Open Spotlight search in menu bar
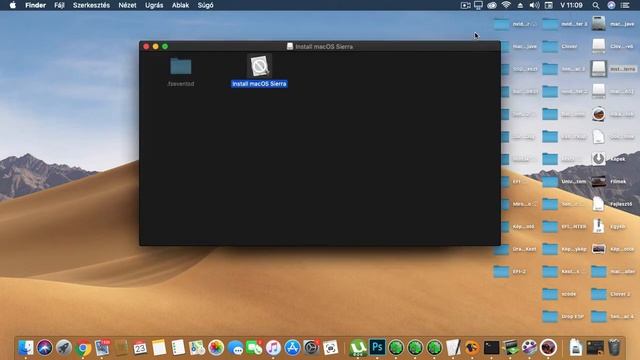 (596, 5)
